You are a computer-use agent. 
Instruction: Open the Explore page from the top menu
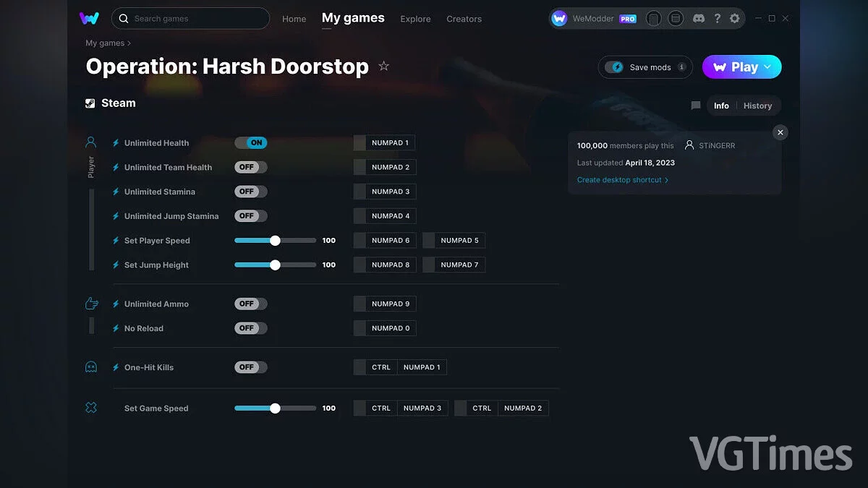pos(415,20)
